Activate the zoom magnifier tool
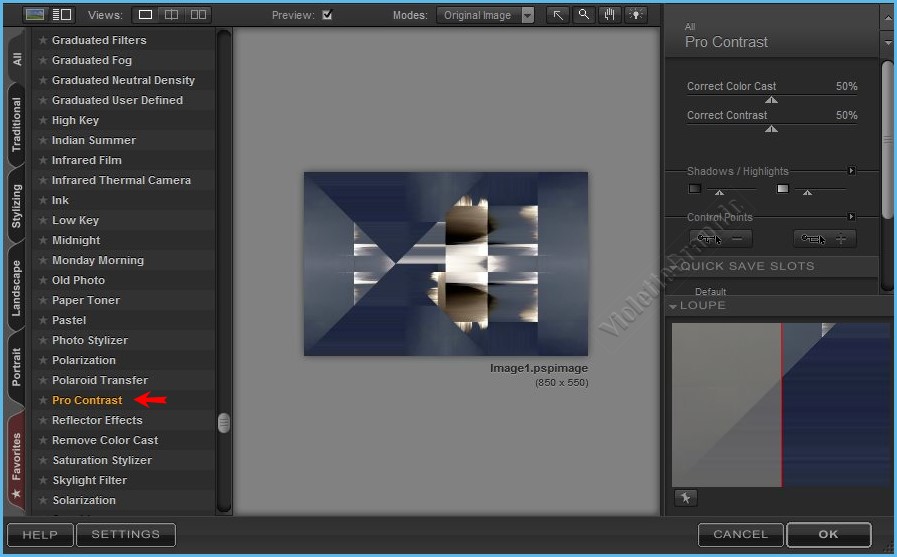Image resolution: width=897 pixels, height=557 pixels. tap(584, 15)
